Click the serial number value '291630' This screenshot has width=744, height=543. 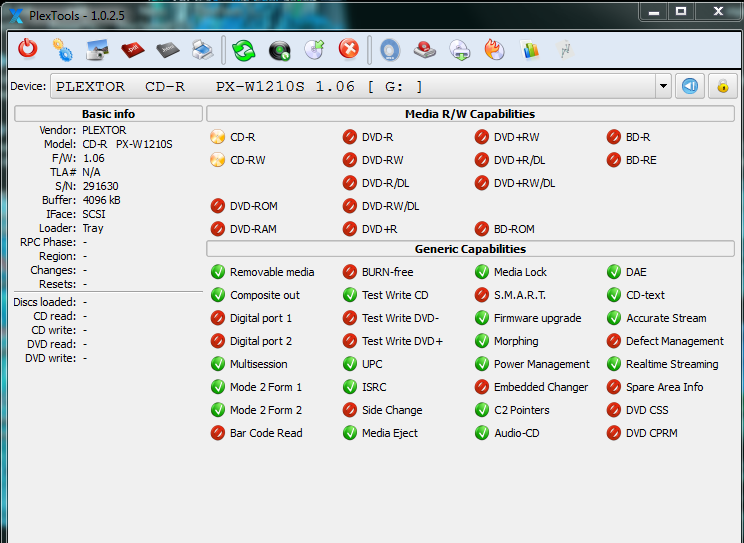tap(101, 186)
